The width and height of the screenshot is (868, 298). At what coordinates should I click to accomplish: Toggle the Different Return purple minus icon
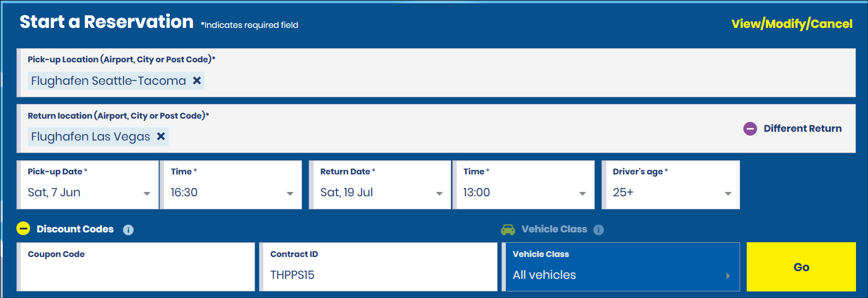[750, 129]
